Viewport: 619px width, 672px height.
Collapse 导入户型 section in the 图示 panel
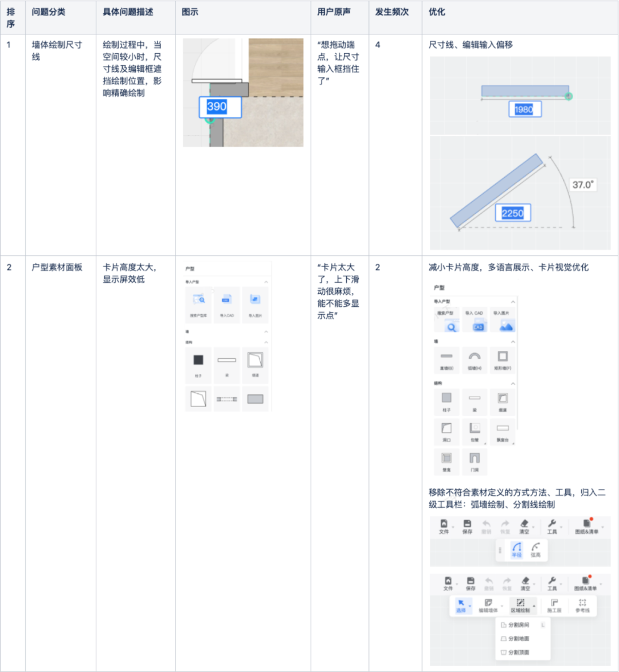point(266,282)
